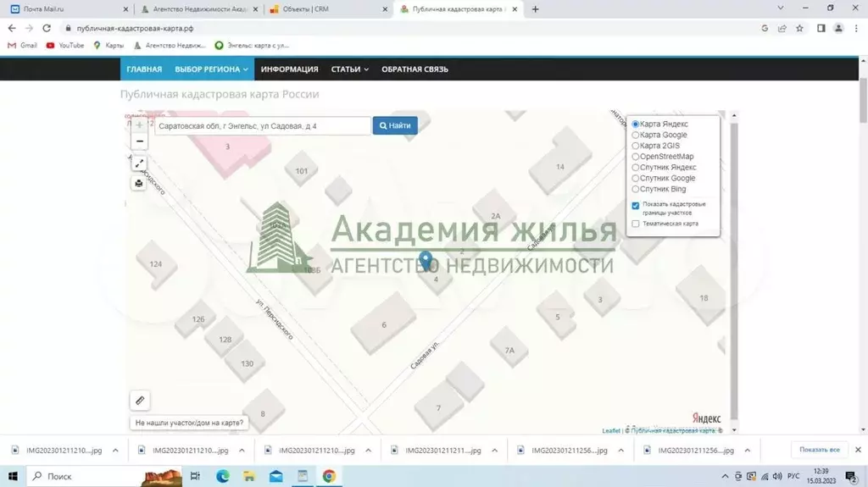Open Chrome tab search chevron
Image resolution: width=868 pixels, height=487 pixels.
point(780,8)
